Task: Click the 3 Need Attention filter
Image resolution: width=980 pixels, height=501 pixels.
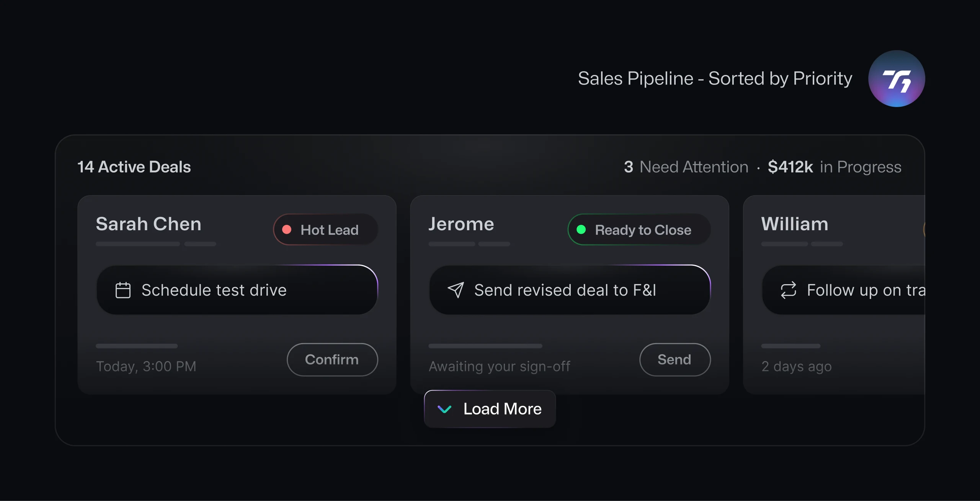Action: (686, 167)
